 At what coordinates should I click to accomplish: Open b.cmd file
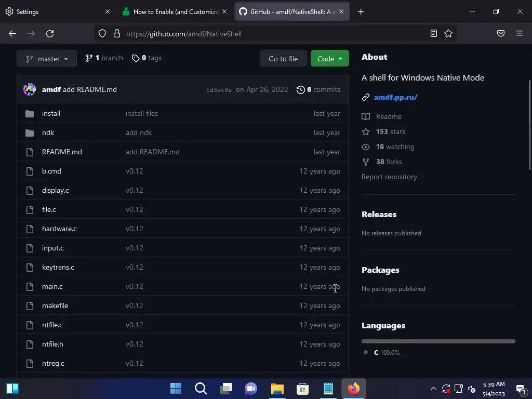51,171
